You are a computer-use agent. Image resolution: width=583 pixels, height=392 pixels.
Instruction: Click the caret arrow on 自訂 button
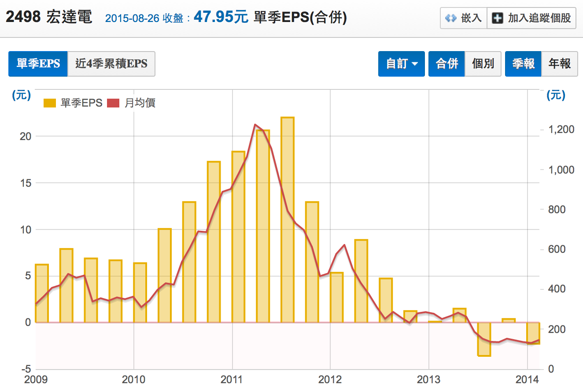[x=415, y=64]
